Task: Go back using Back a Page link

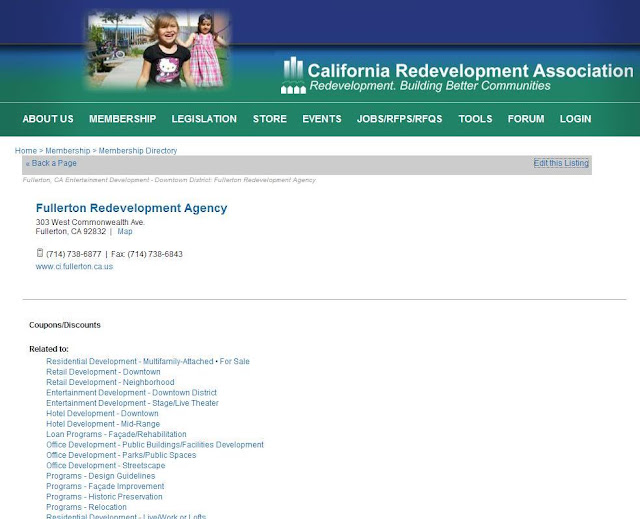Action: point(51,163)
